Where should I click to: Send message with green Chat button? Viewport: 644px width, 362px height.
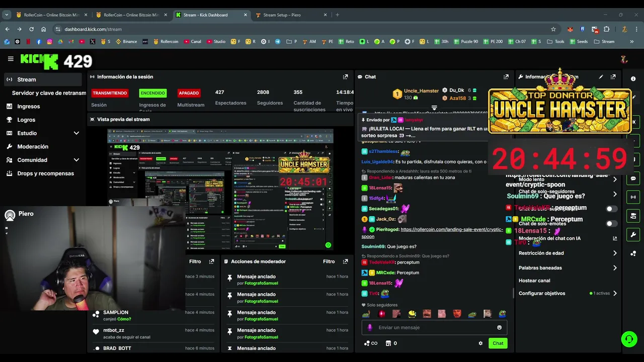pos(498,343)
